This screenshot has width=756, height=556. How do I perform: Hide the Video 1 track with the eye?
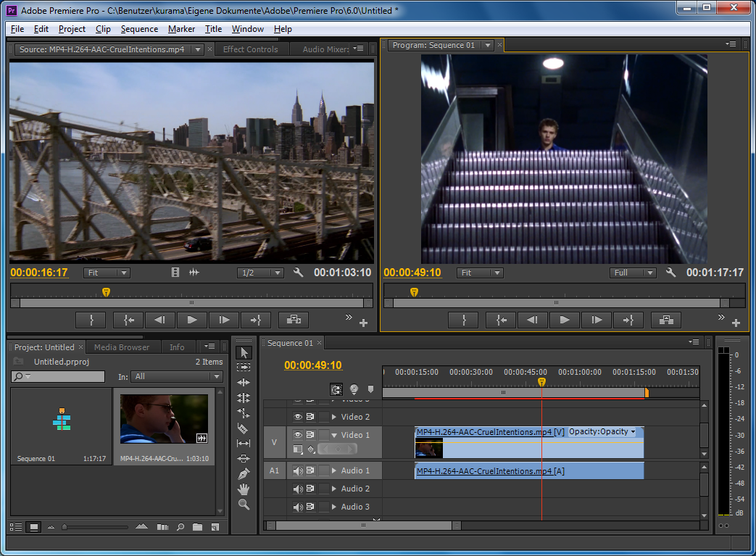click(x=297, y=435)
